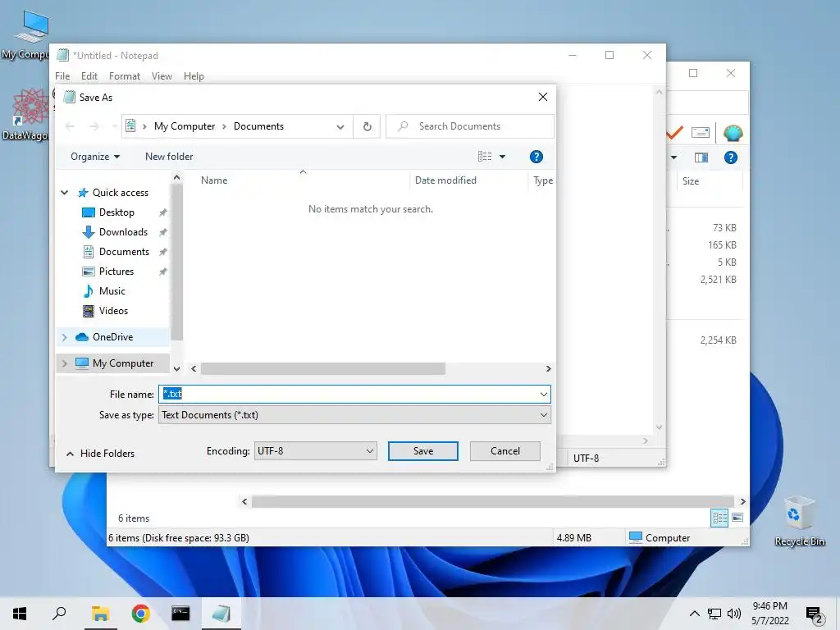Viewport: 840px width, 630px height.
Task: Open the help icon in Save As dialog
Action: (x=536, y=157)
